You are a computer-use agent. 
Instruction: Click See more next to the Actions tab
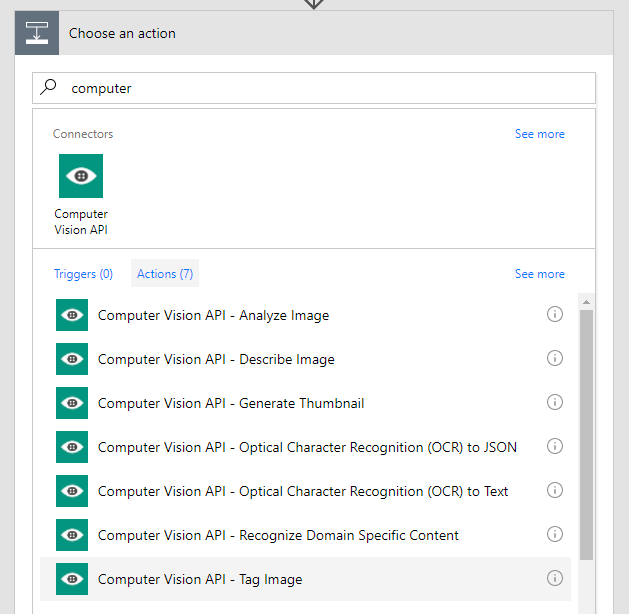(540, 274)
